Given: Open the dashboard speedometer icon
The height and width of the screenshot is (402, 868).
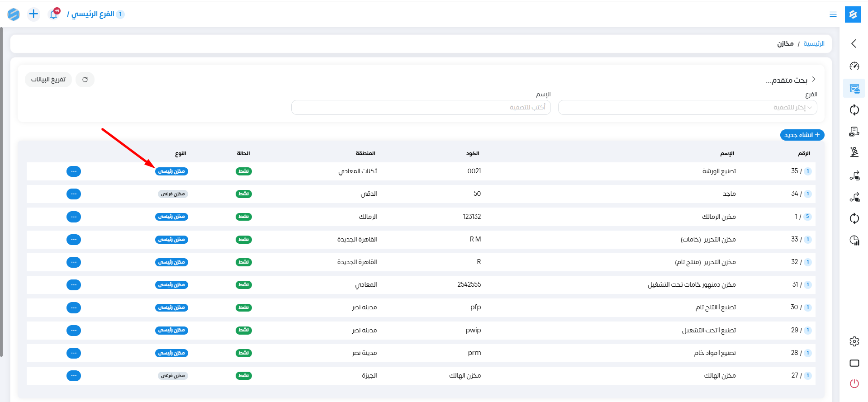Looking at the screenshot, I should coord(854,66).
